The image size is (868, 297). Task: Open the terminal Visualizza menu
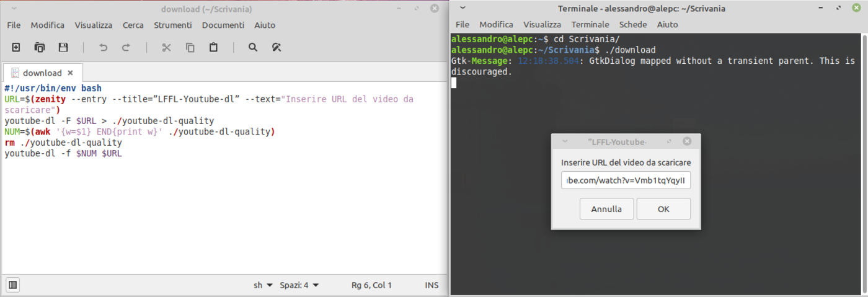tap(542, 24)
